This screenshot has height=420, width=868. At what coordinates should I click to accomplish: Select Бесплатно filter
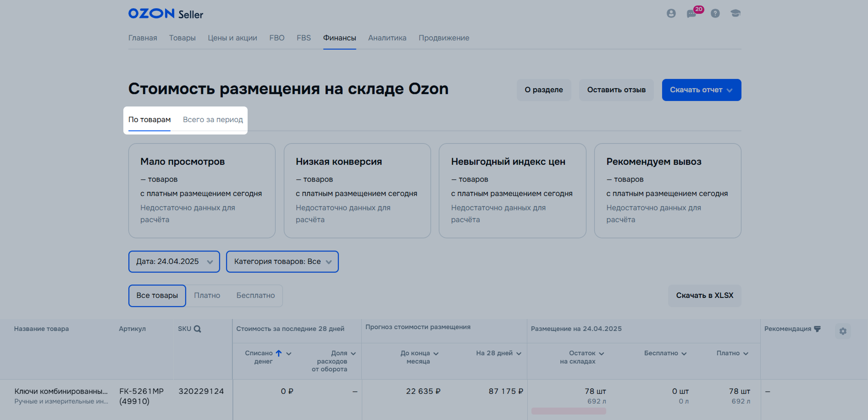(x=256, y=296)
